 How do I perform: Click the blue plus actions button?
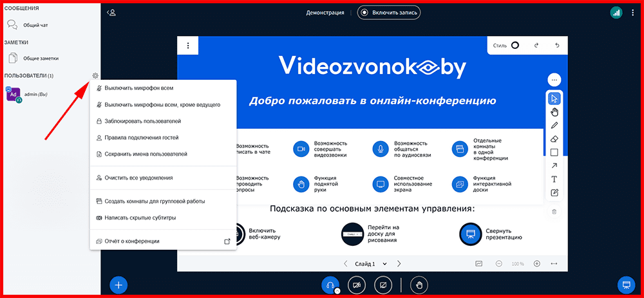118,284
